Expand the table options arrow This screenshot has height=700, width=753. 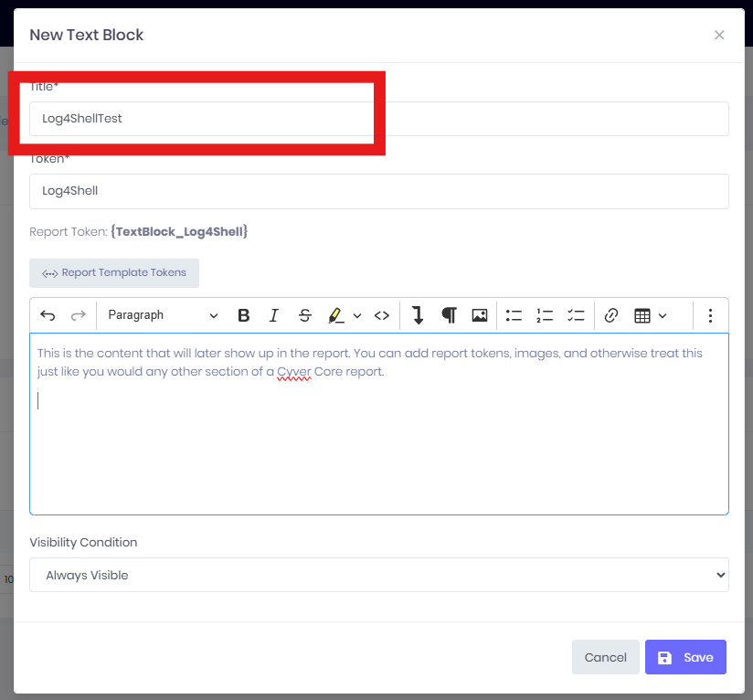pyautogui.click(x=663, y=316)
